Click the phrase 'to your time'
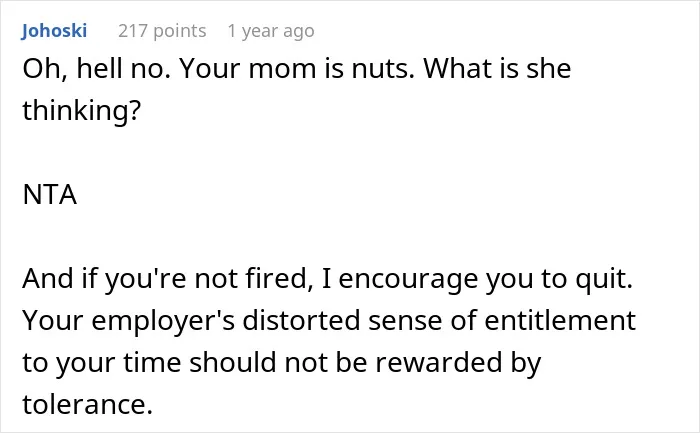The width and height of the screenshot is (700, 433). click(102, 362)
